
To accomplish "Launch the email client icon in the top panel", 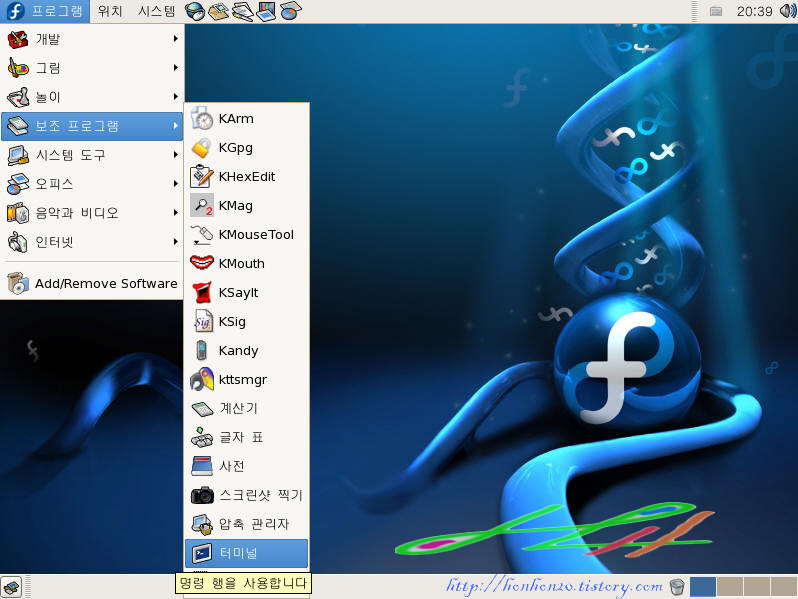I will pyautogui.click(x=219, y=11).
